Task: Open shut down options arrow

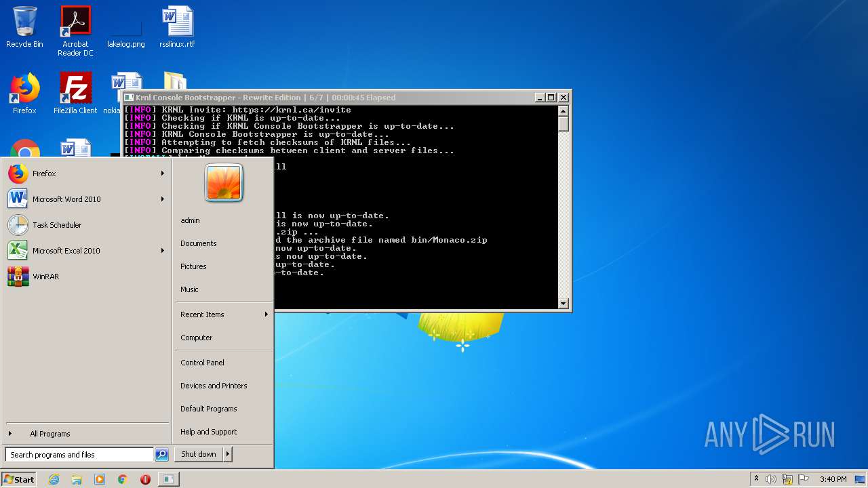Action: 228,454
